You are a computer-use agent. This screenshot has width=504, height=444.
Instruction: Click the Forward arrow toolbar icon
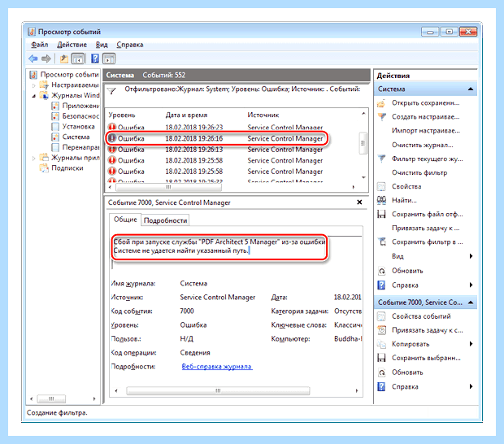(x=46, y=59)
